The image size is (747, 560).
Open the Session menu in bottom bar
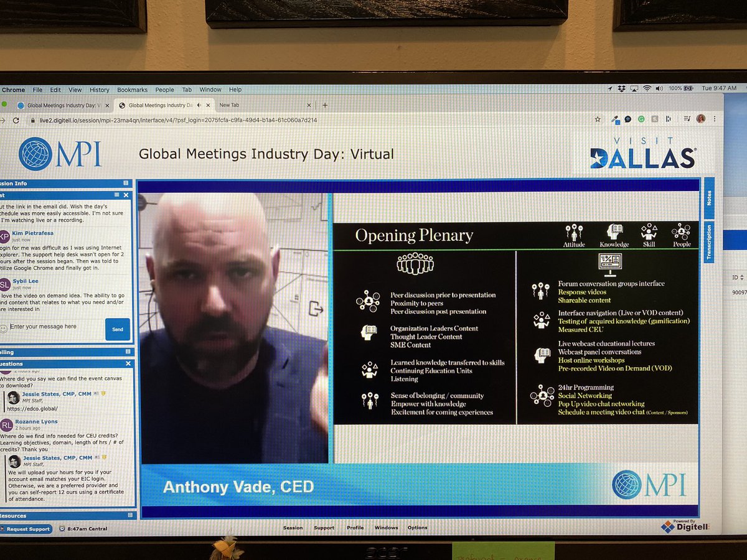pos(293,528)
